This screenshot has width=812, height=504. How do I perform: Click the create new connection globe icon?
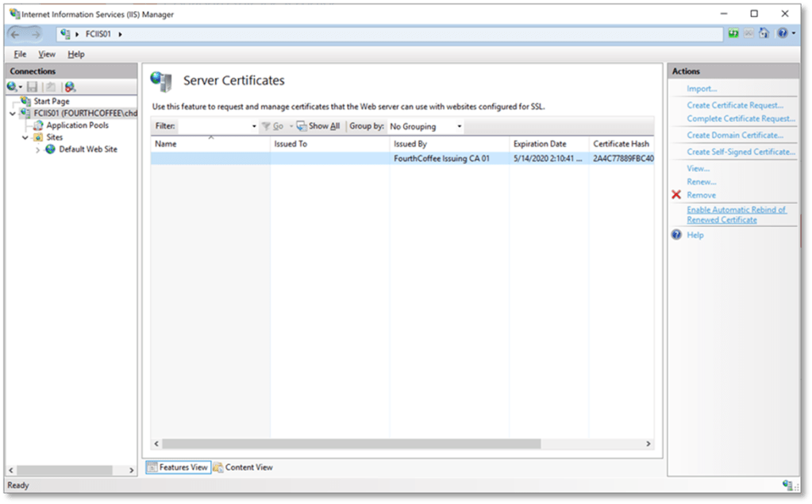13,87
